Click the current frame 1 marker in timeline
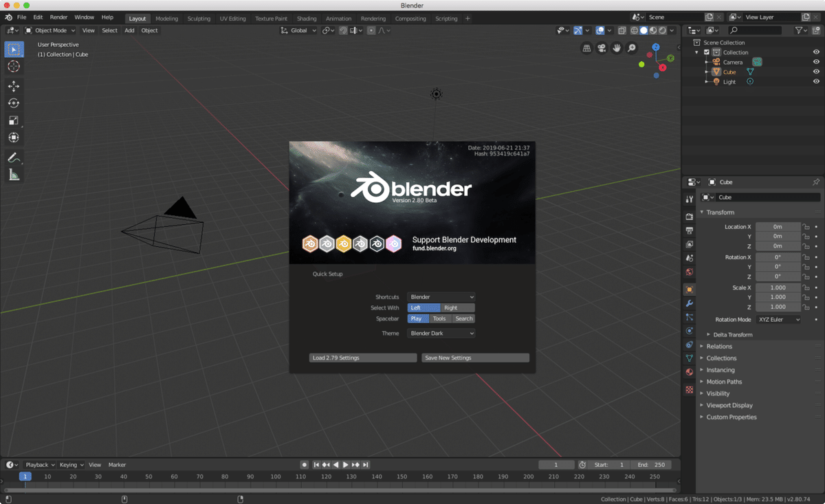Viewport: 825px width, 504px height. [25, 476]
